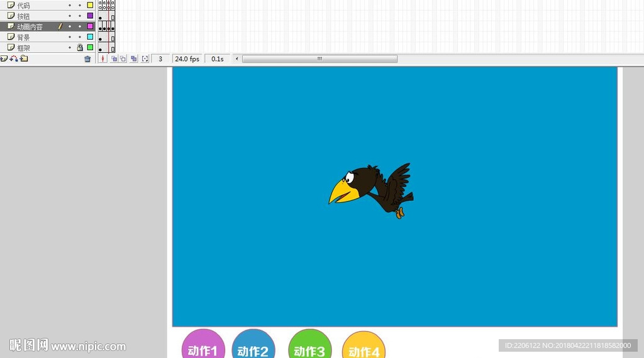Screen dimensions: 644x358
Task: Click the 代码 layer page icon
Action: tap(11, 5)
